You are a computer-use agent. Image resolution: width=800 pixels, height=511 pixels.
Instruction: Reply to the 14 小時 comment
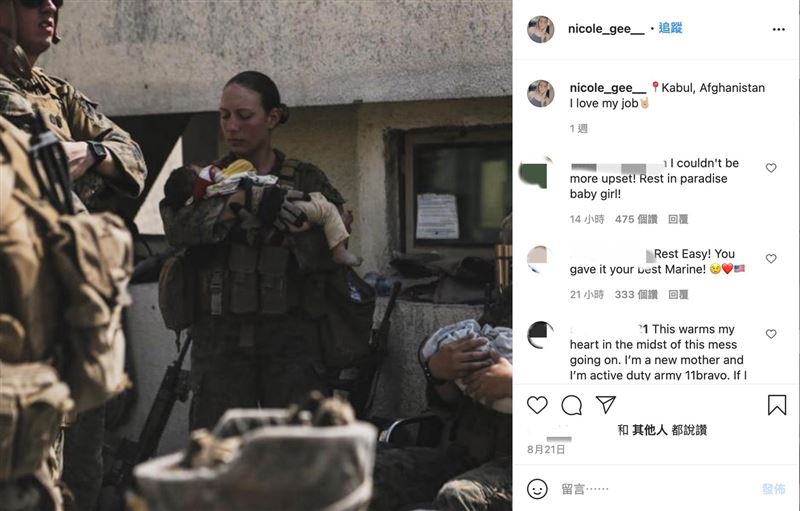(x=678, y=219)
